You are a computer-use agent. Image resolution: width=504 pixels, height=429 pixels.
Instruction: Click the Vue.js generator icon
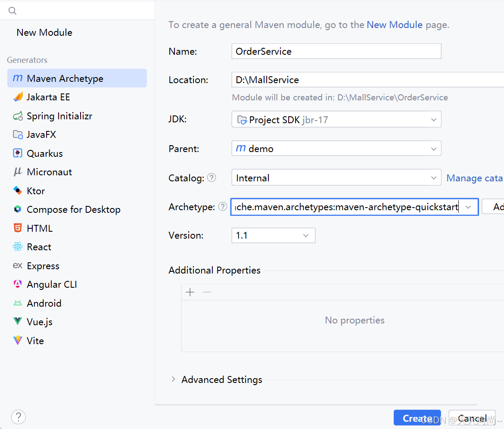[18, 322]
